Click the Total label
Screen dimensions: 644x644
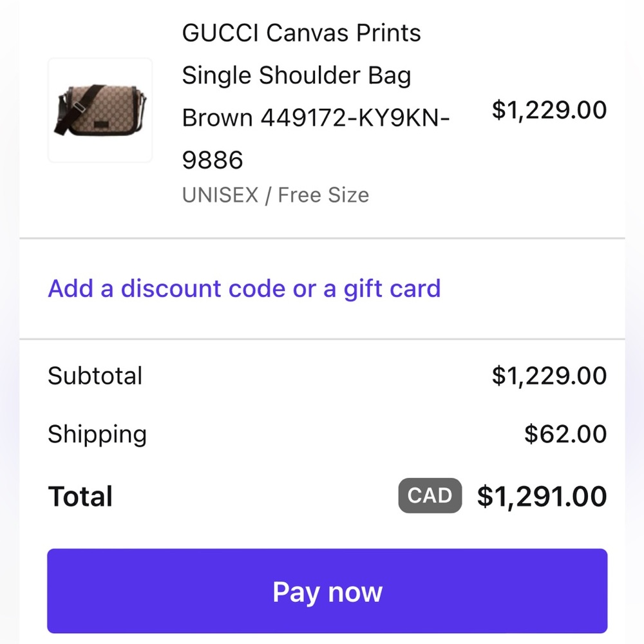[x=80, y=496]
